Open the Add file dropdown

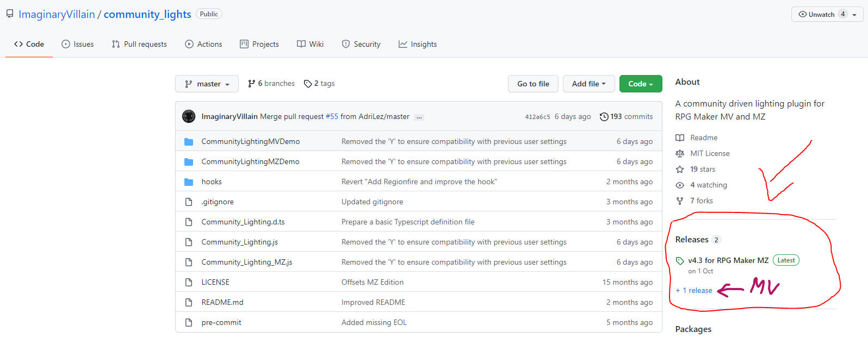tap(588, 84)
